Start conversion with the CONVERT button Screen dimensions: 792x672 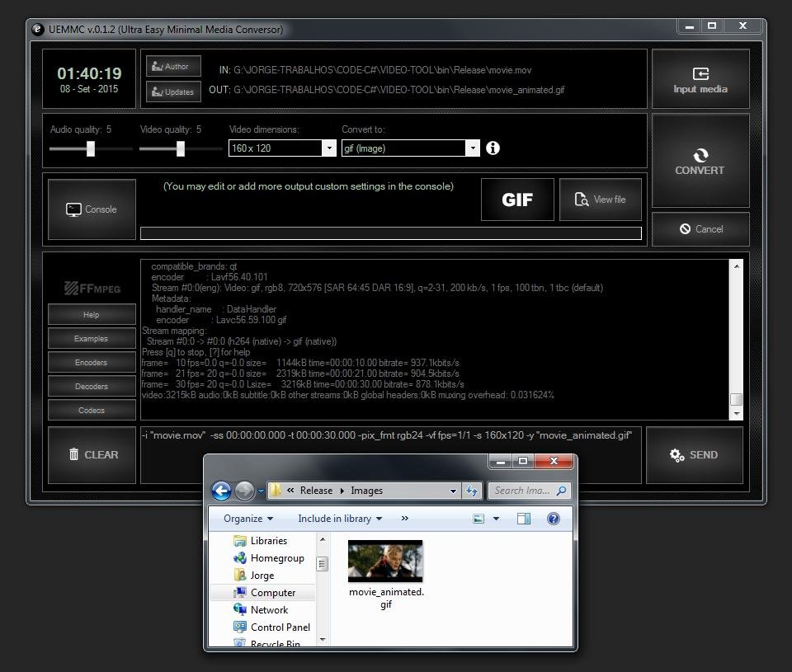coord(700,161)
